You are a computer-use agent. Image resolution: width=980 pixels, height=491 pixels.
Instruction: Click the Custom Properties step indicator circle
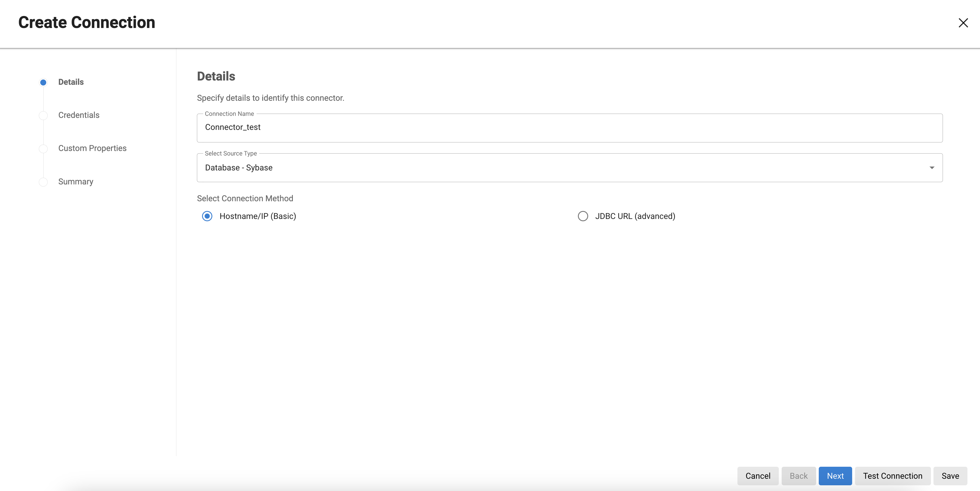point(43,148)
